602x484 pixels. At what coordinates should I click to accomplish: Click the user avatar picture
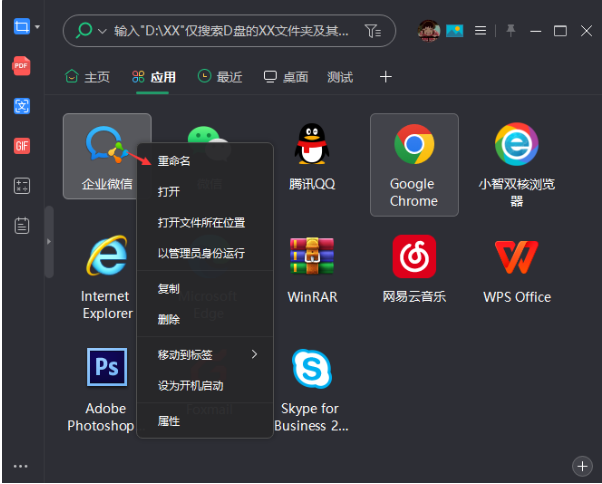[429, 30]
